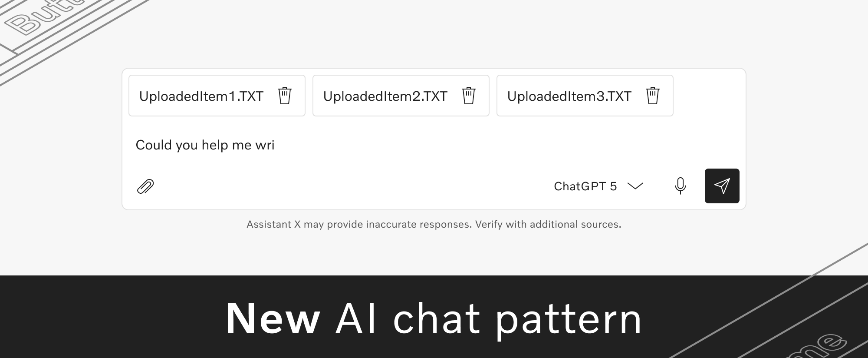Place cursor after 'Could you help me wri'
The image size is (868, 358).
click(275, 145)
